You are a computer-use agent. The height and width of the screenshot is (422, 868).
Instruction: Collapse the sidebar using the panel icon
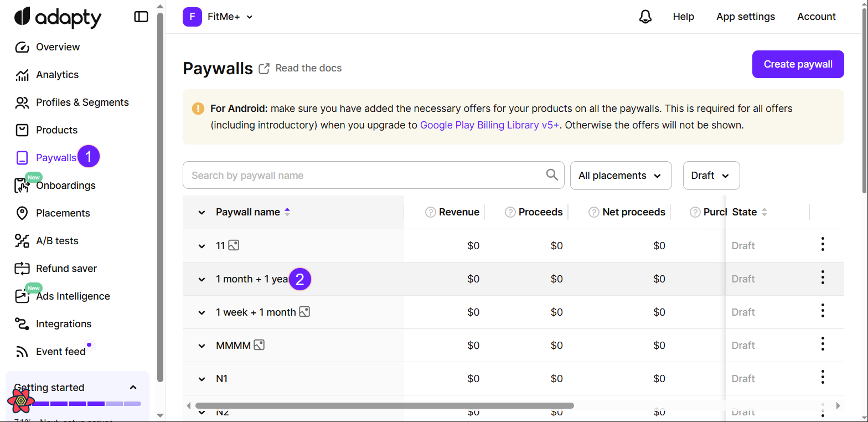pyautogui.click(x=141, y=17)
